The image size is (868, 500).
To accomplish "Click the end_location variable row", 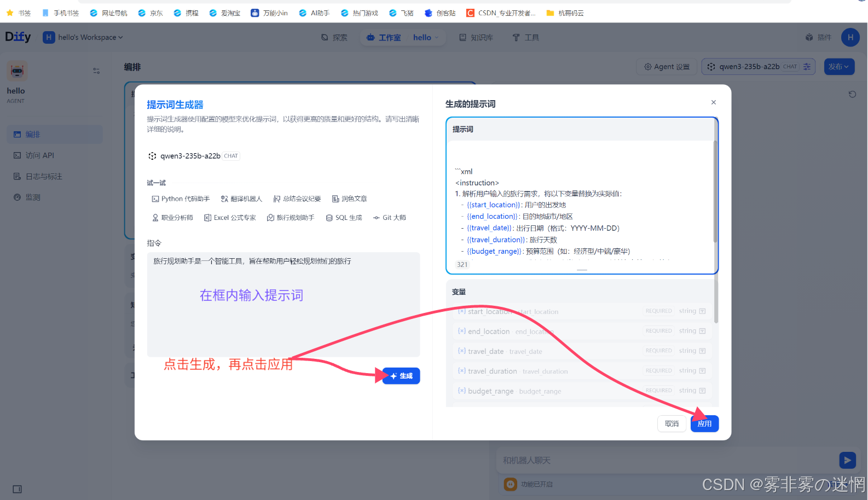I will (582, 331).
